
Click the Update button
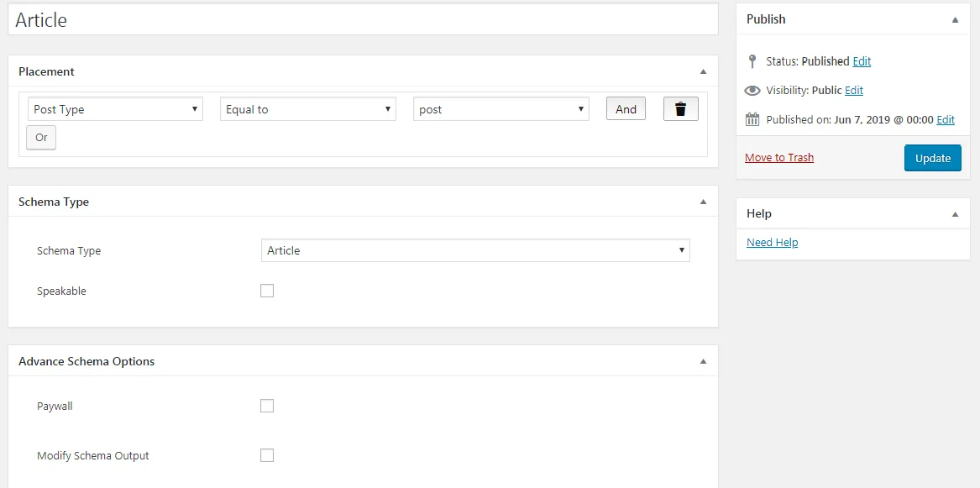pyautogui.click(x=932, y=158)
